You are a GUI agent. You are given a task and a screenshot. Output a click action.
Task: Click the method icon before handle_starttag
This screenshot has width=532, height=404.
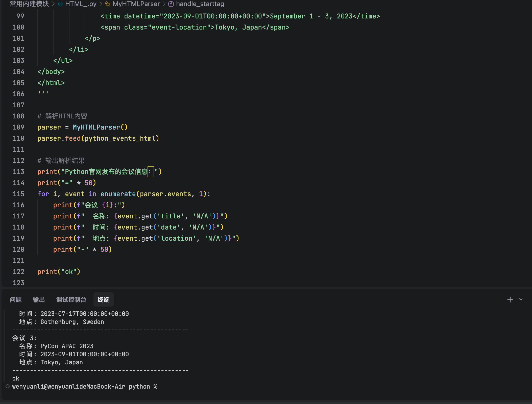(x=171, y=4)
